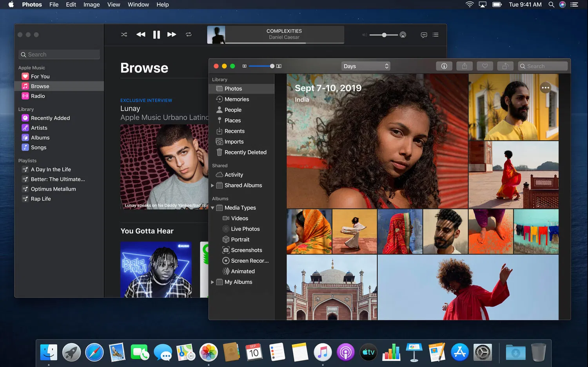Pause the currently playing song
588x367 pixels.
[156, 35]
